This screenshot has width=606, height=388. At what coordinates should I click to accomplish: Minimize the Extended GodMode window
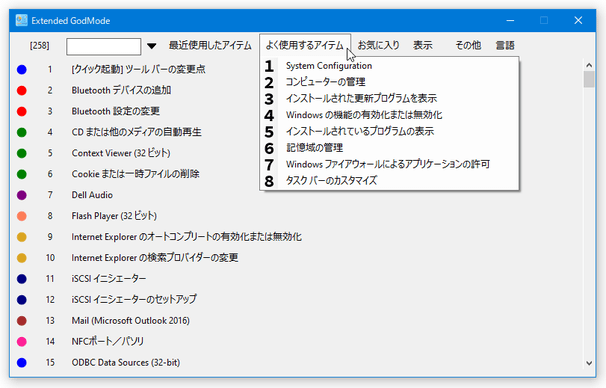(510, 20)
